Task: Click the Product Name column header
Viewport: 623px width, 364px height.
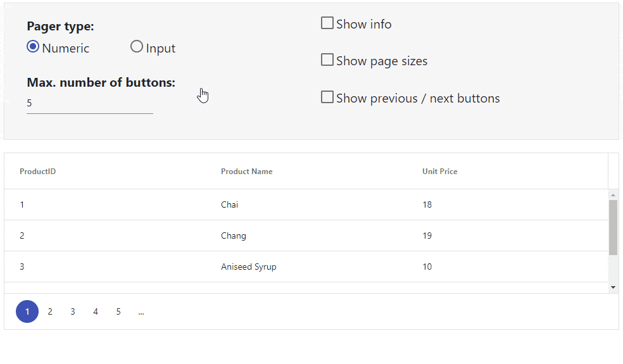Action: tap(306, 172)
